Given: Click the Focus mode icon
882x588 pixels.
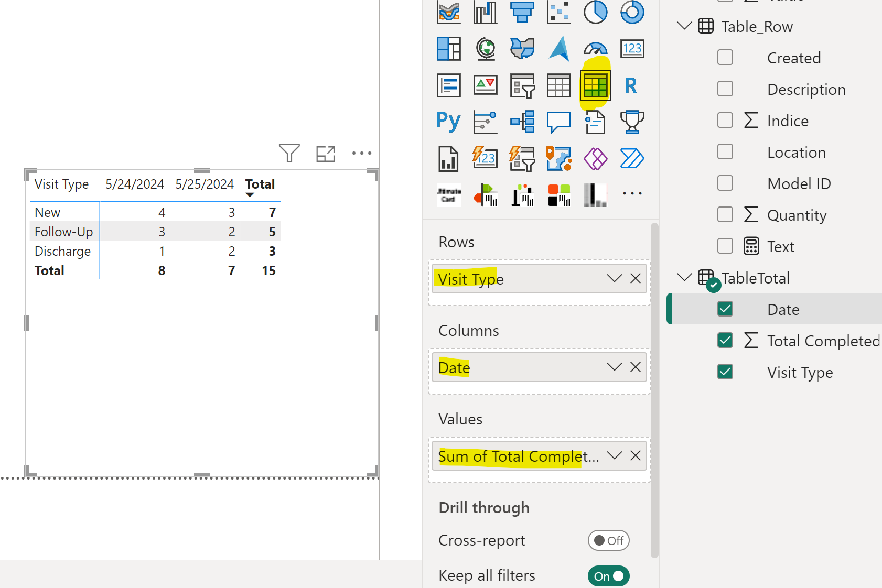Looking at the screenshot, I should click(326, 154).
